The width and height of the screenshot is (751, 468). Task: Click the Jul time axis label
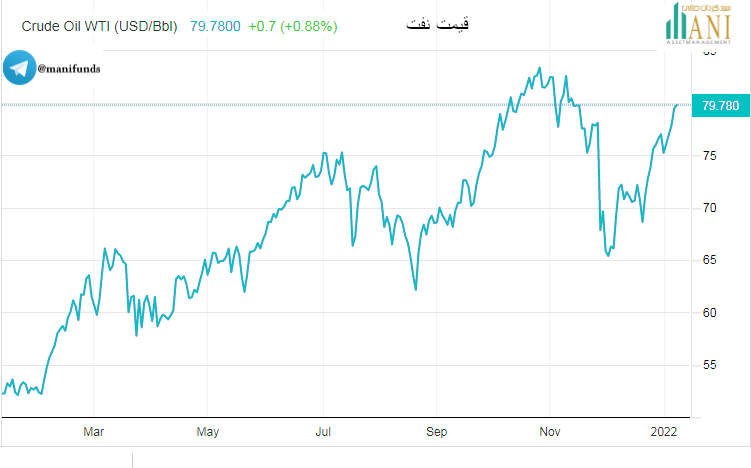coord(323,432)
